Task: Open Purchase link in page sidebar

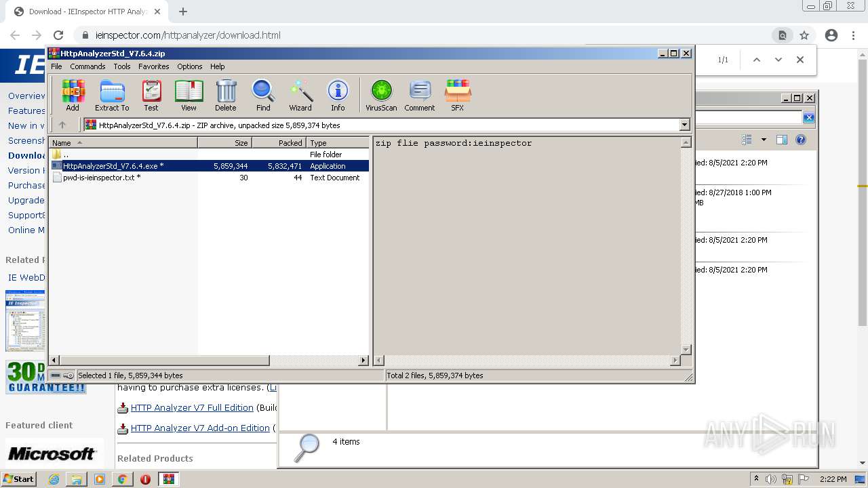Action: point(26,185)
